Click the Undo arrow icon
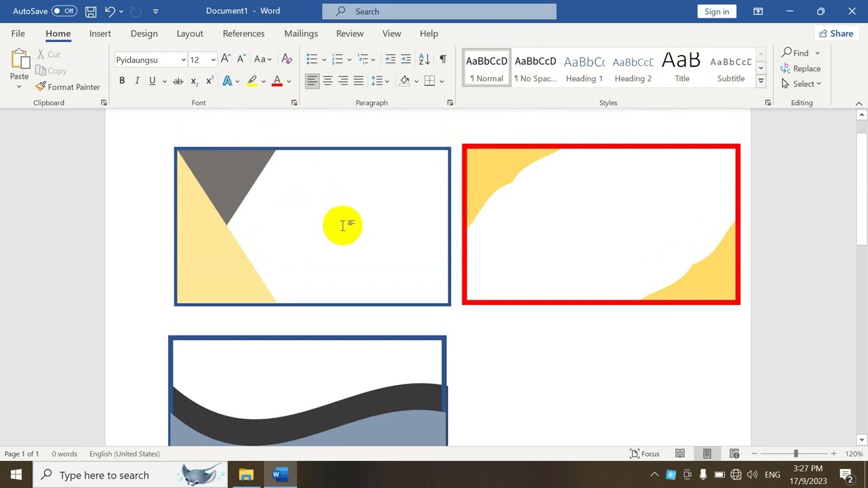Viewport: 868px width, 488px height. coord(110,12)
